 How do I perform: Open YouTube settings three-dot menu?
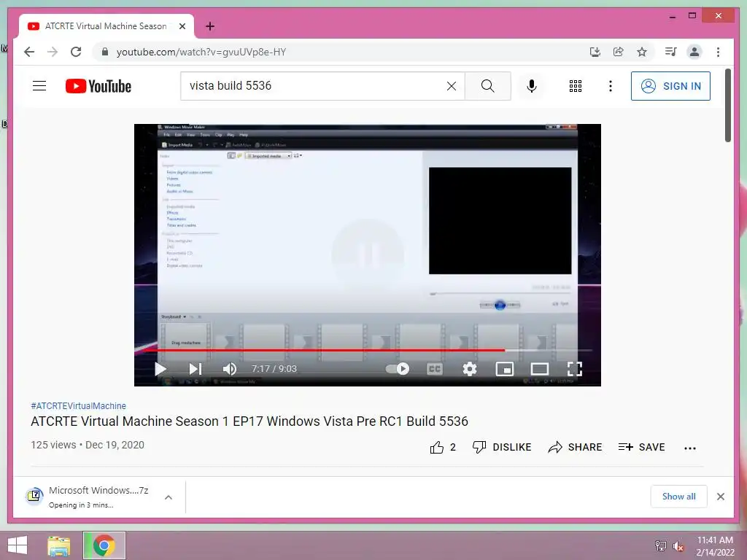point(611,86)
